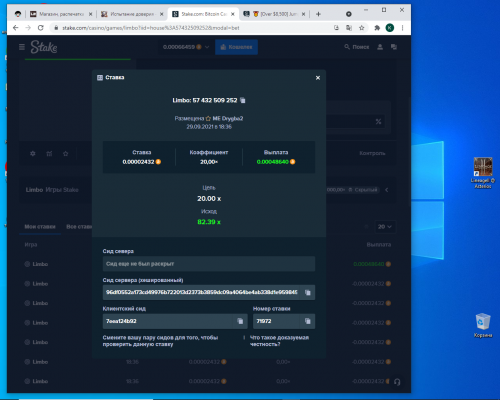Image resolution: width=500 pixels, height=400 pixels.
Task: Copy the bet number 71972
Action: pyautogui.click(x=308, y=321)
